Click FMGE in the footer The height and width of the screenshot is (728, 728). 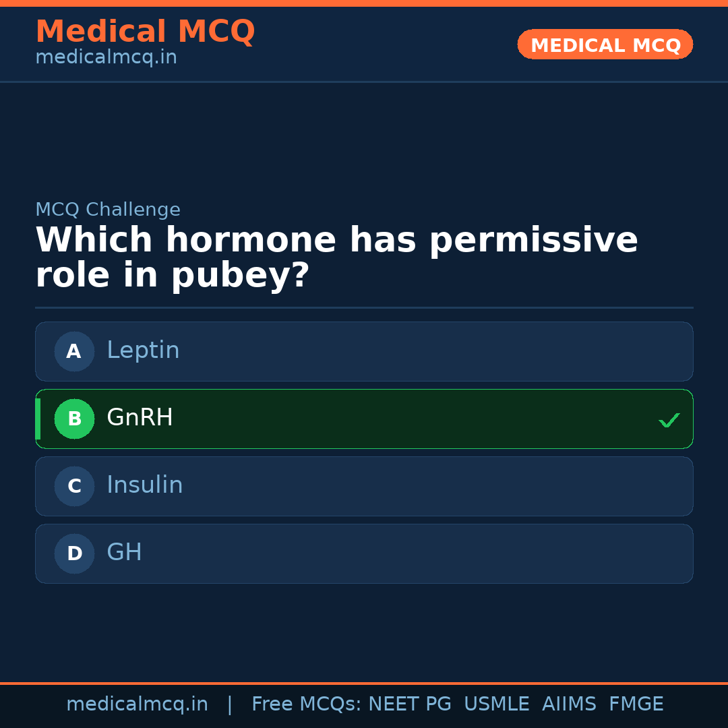[x=636, y=704]
